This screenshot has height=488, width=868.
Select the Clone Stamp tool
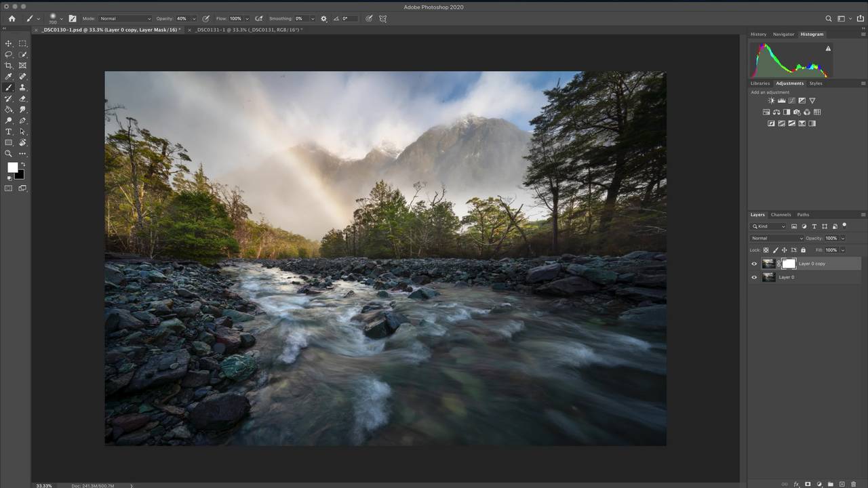(x=22, y=87)
